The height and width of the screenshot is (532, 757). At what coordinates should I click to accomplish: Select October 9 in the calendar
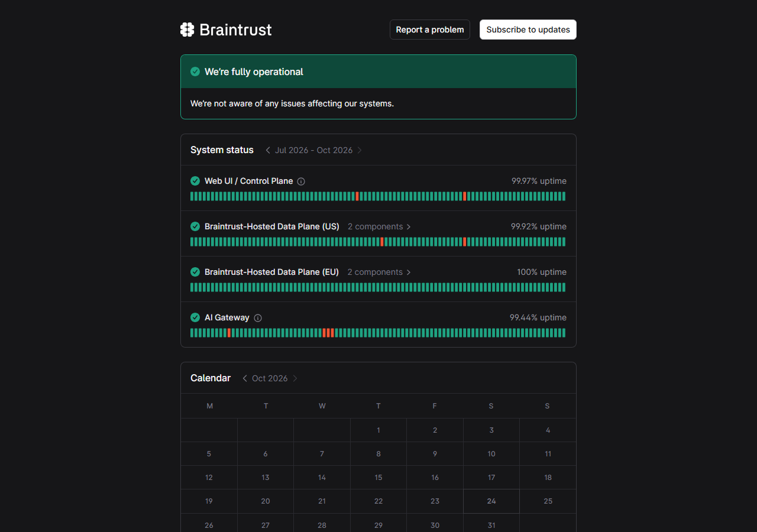click(435, 454)
